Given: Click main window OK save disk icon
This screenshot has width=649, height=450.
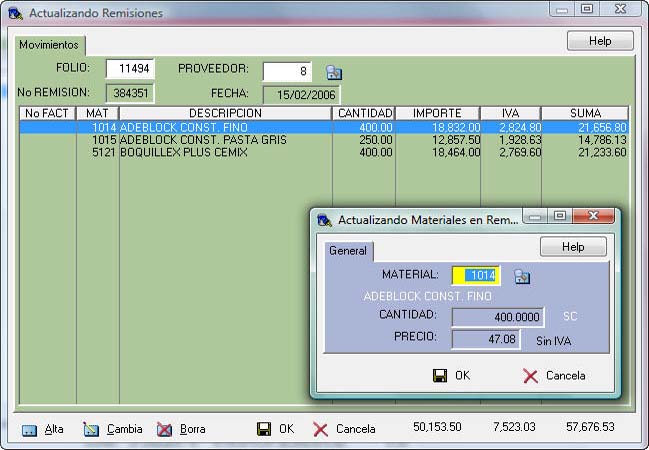Looking at the screenshot, I should 264,429.
